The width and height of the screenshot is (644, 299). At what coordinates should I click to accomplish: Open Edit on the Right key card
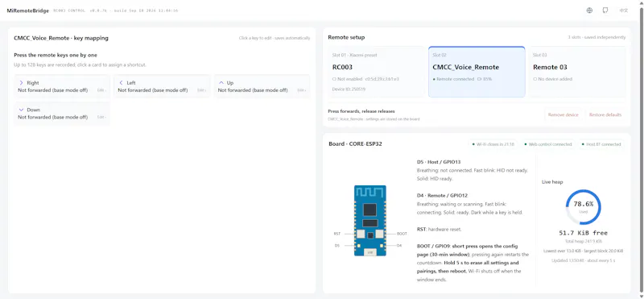coord(101,90)
